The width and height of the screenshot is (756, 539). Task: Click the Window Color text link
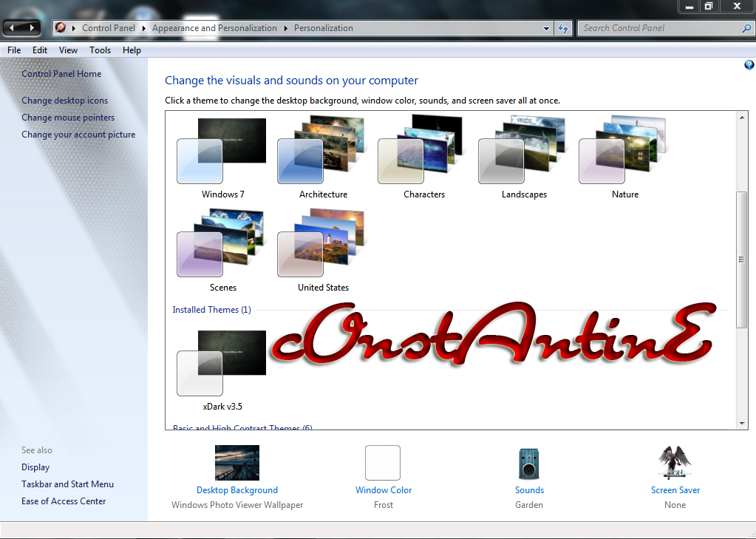(384, 489)
